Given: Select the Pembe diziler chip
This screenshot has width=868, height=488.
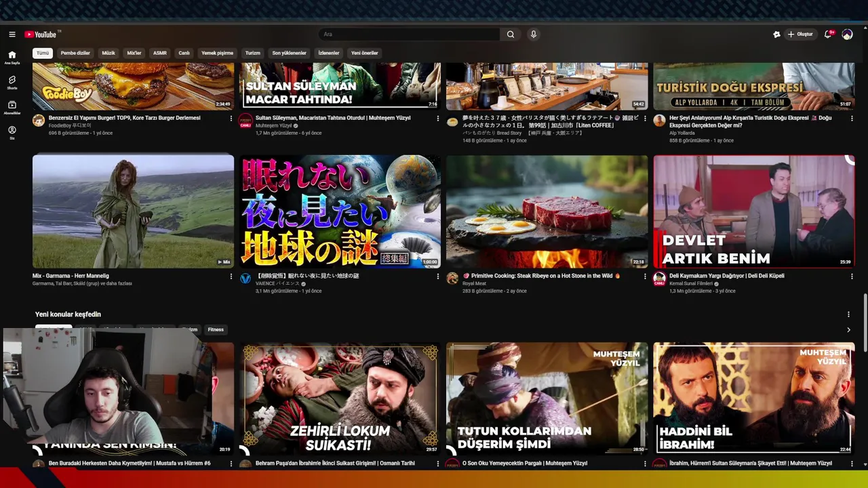Looking at the screenshot, I should point(75,53).
